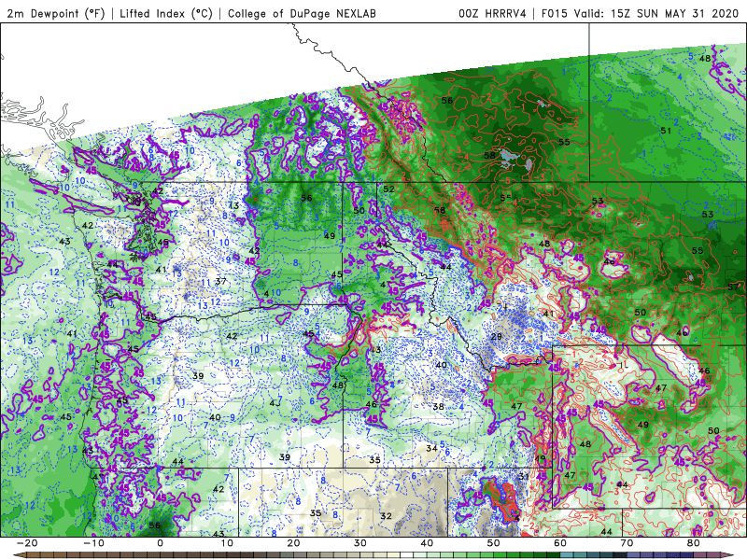Click the "60" color scale label

(x=560, y=543)
